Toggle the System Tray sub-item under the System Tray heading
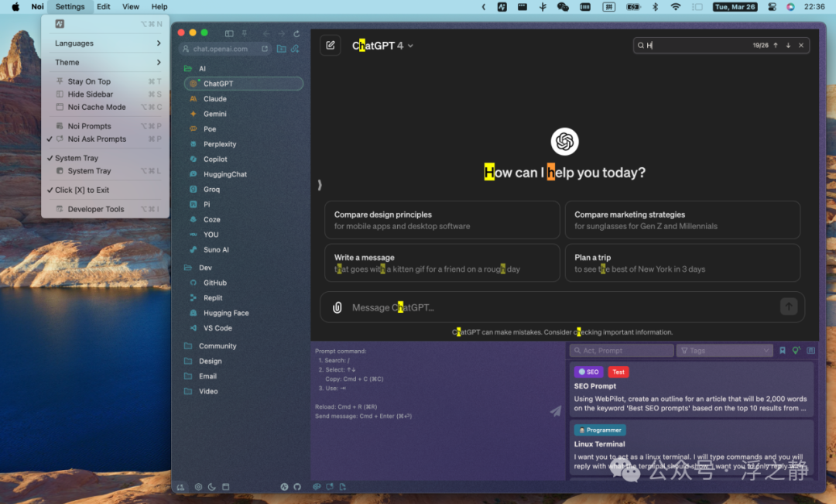Screen dimensions: 836x504 (105, 170)
